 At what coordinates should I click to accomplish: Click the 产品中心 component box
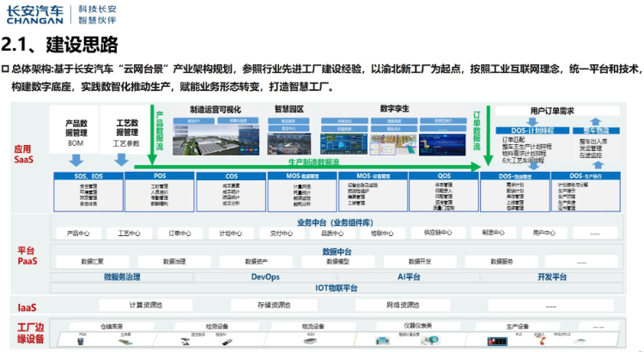[x=78, y=233]
